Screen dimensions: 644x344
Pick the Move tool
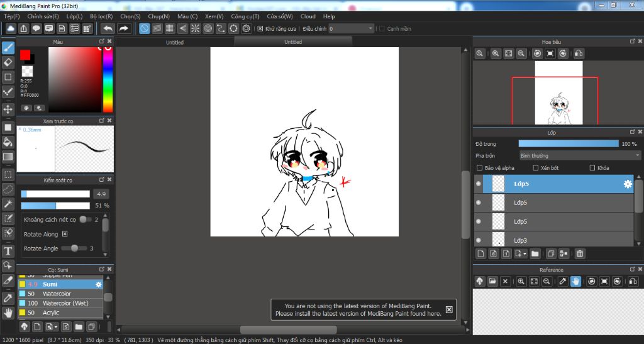click(x=8, y=109)
